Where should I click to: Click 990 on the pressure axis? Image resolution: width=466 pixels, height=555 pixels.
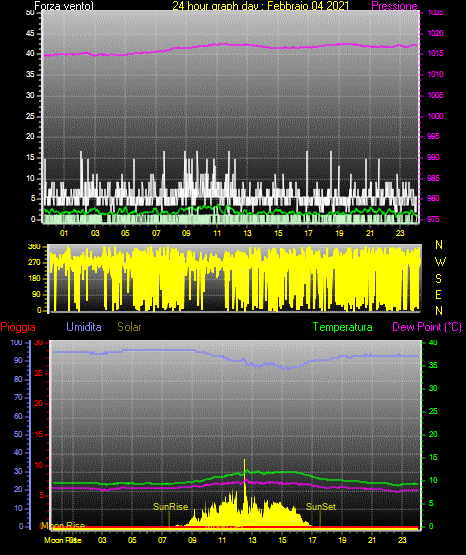pyautogui.click(x=433, y=157)
